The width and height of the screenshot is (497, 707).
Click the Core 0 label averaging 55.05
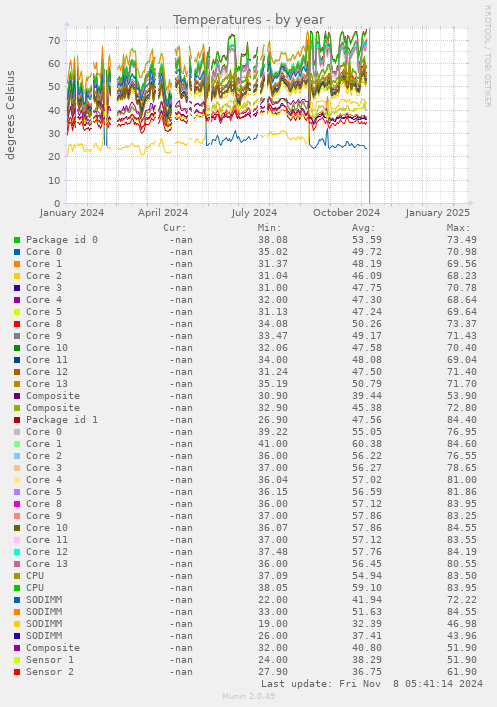[44, 432]
